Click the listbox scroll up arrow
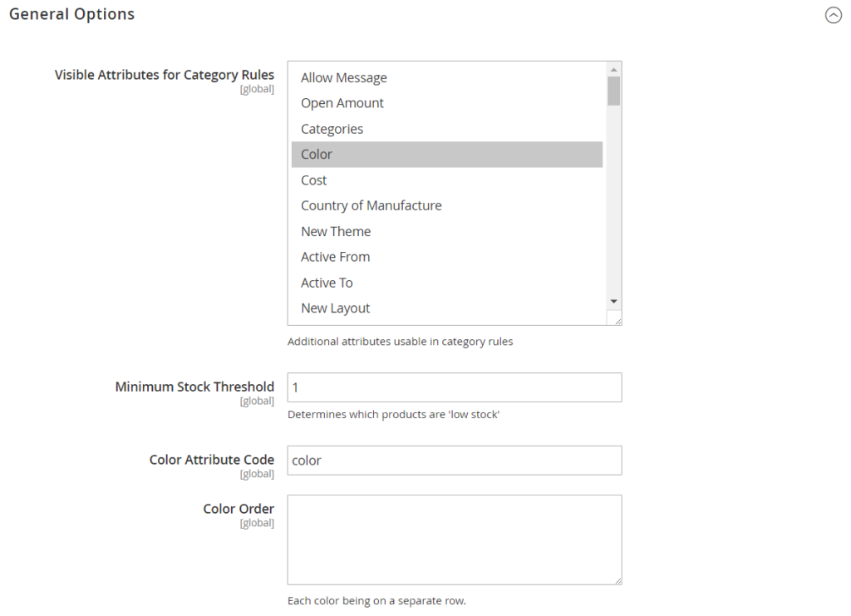Screen dimensions: 851x616 [613, 69]
